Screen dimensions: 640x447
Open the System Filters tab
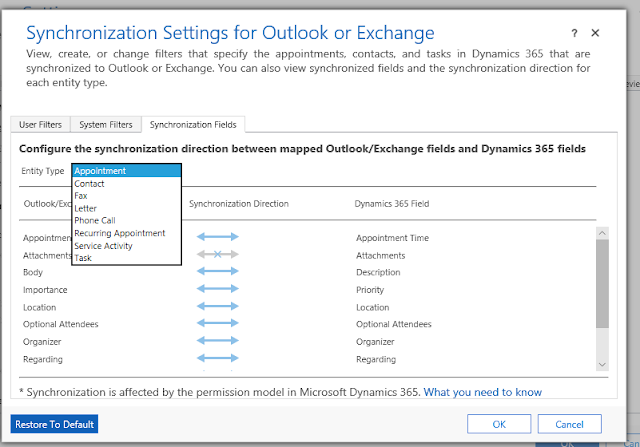(x=106, y=125)
